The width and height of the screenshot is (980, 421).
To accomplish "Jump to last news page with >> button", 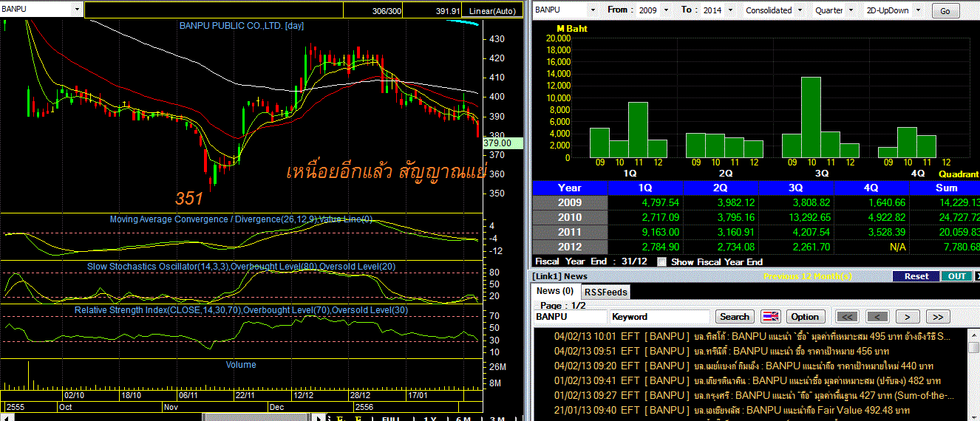I will (x=937, y=316).
